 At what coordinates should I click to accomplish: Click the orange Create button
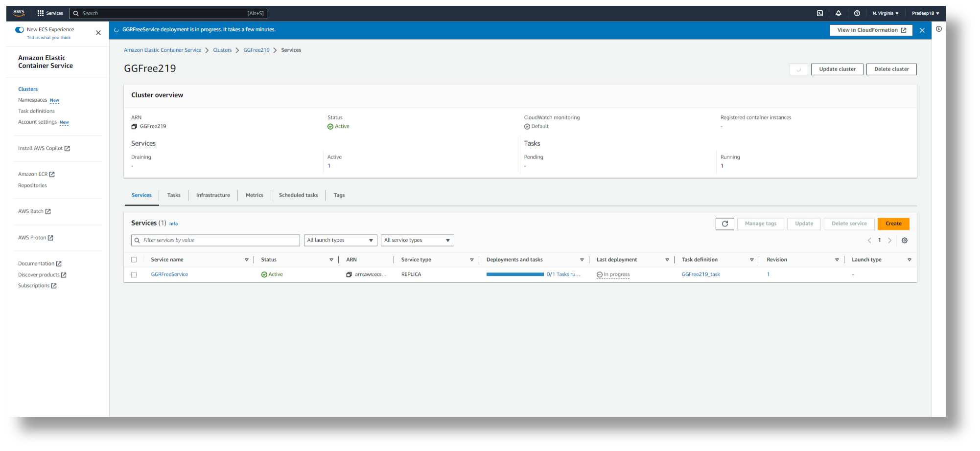(893, 224)
